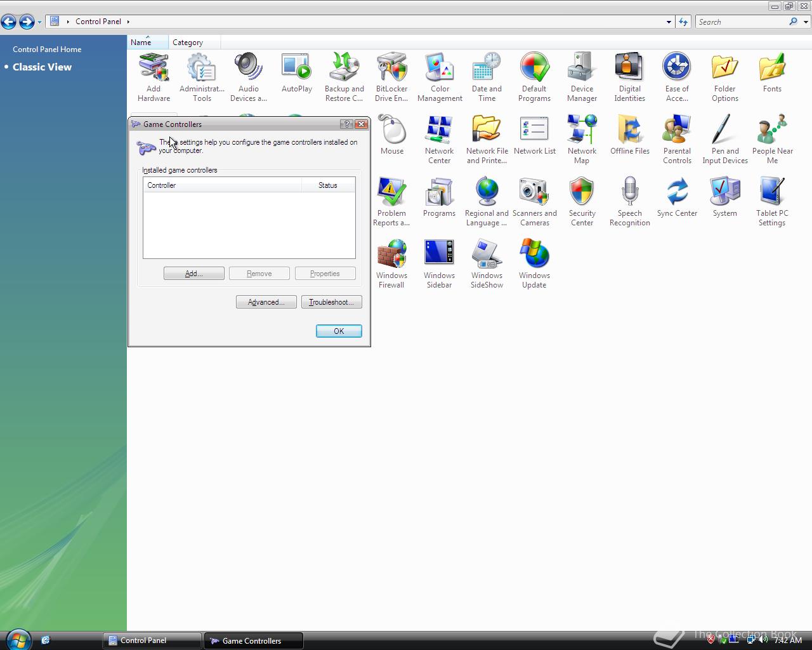This screenshot has height=650, width=812.
Task: Open Tablet PC Settings icon
Action: [x=772, y=202]
